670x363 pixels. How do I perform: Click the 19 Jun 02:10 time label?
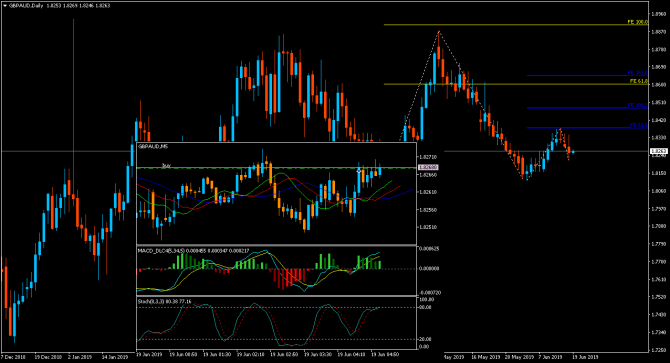click(x=250, y=354)
